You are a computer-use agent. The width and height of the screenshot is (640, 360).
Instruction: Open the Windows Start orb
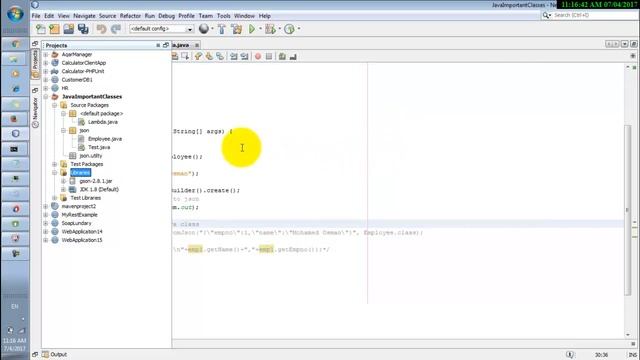[15, 14]
